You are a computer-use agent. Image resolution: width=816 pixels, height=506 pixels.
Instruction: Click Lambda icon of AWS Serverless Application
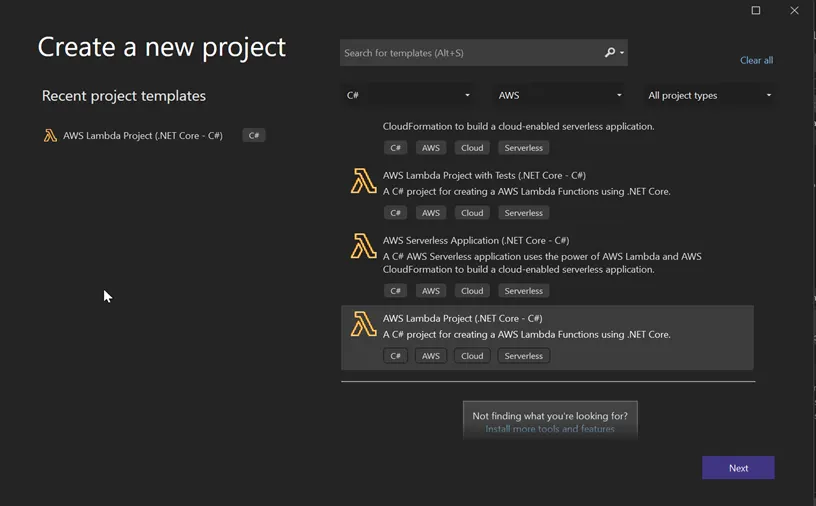(x=363, y=246)
